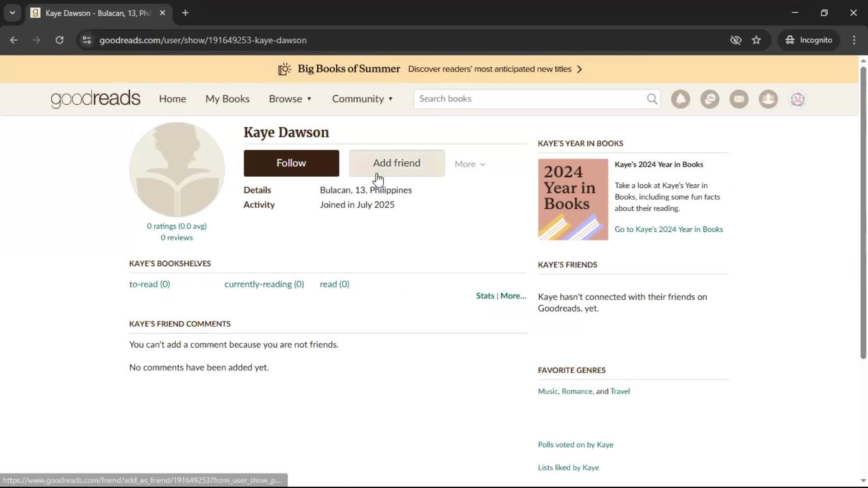Click the address bar URL
The height and width of the screenshot is (488, 868).
tap(203, 40)
